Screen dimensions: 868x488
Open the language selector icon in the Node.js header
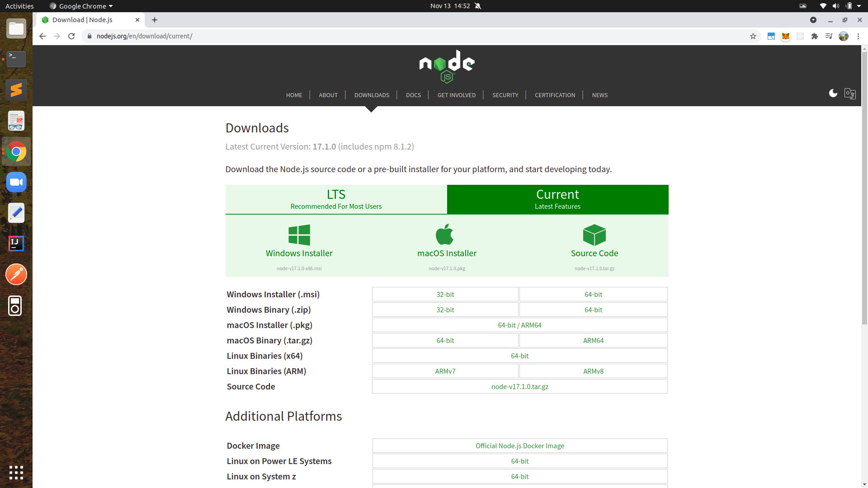(850, 94)
